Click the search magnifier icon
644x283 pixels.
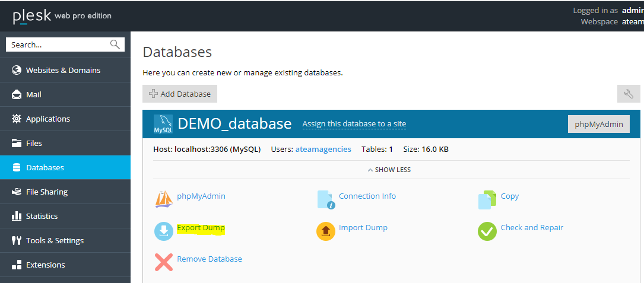(115, 44)
